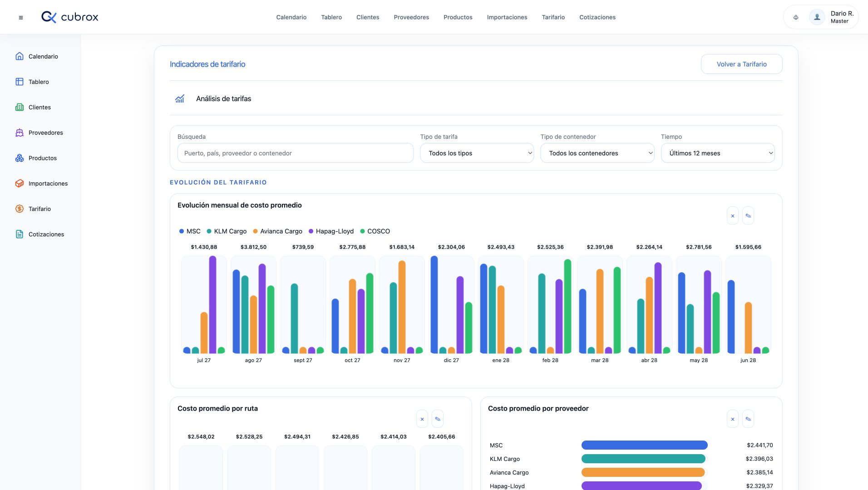Image resolution: width=868 pixels, height=490 pixels.
Task: Remove the Evolución mensual chart with its X icon
Action: point(733,216)
